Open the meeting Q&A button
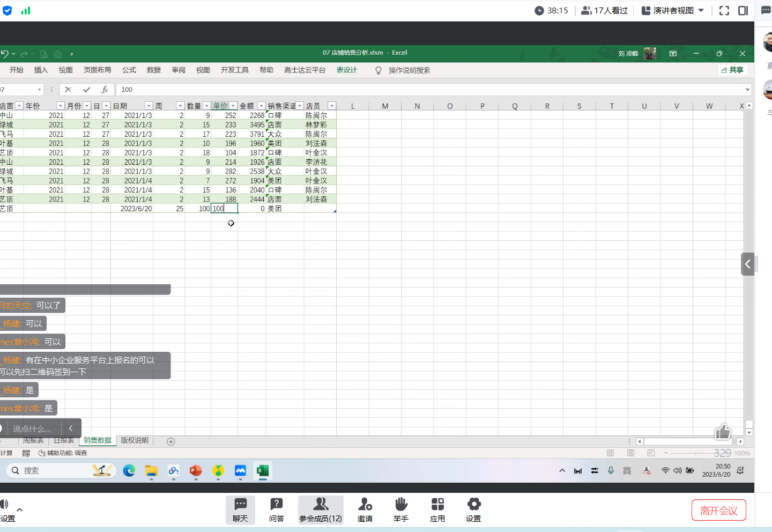The height and width of the screenshot is (532, 772). tap(276, 509)
